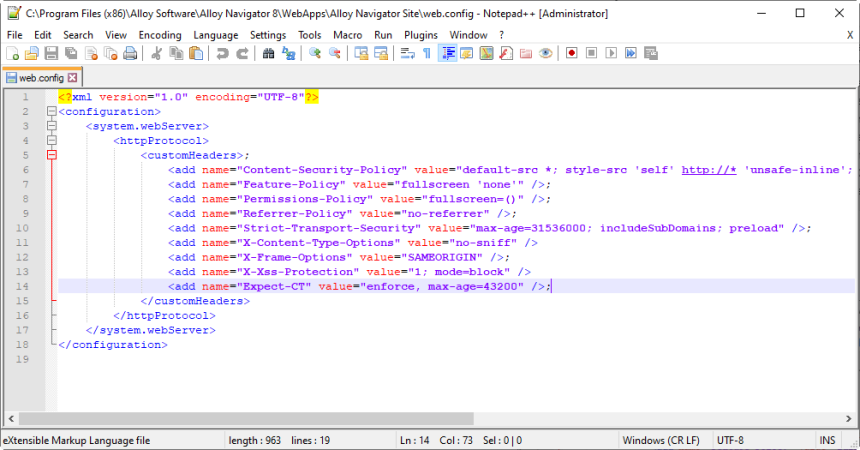Click the Undo arrow icon
The image size is (860, 450).
pyautogui.click(x=222, y=54)
